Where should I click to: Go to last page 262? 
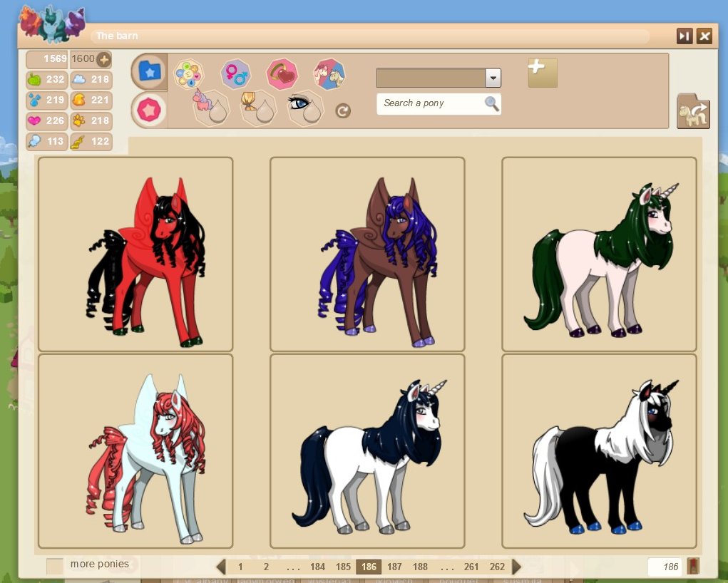(x=497, y=567)
